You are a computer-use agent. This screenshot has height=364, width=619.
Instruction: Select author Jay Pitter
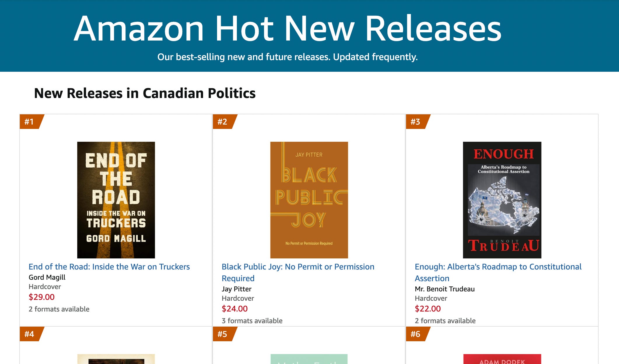pos(237,289)
